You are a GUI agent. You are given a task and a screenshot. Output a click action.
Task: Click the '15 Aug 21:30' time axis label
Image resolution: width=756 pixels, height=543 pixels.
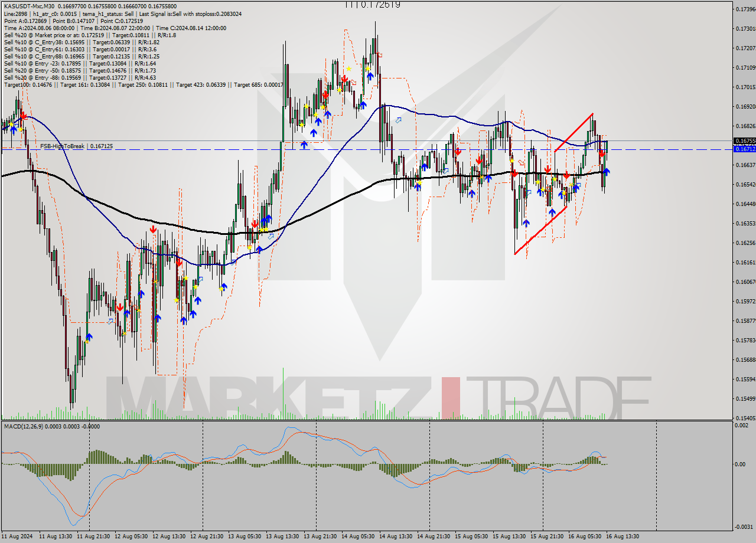(x=546, y=537)
